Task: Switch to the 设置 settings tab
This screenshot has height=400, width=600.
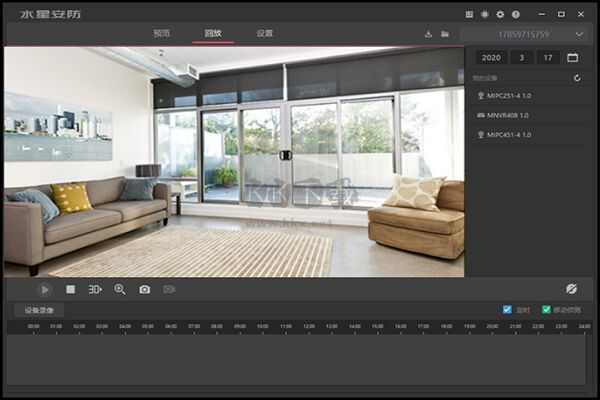Action: pyautogui.click(x=264, y=33)
